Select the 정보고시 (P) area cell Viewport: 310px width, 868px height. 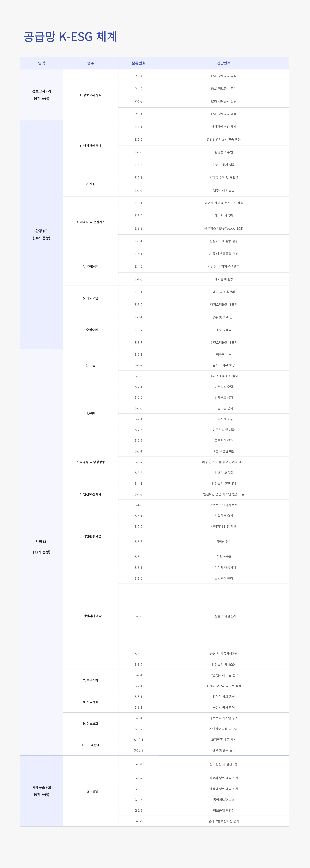tap(42, 95)
